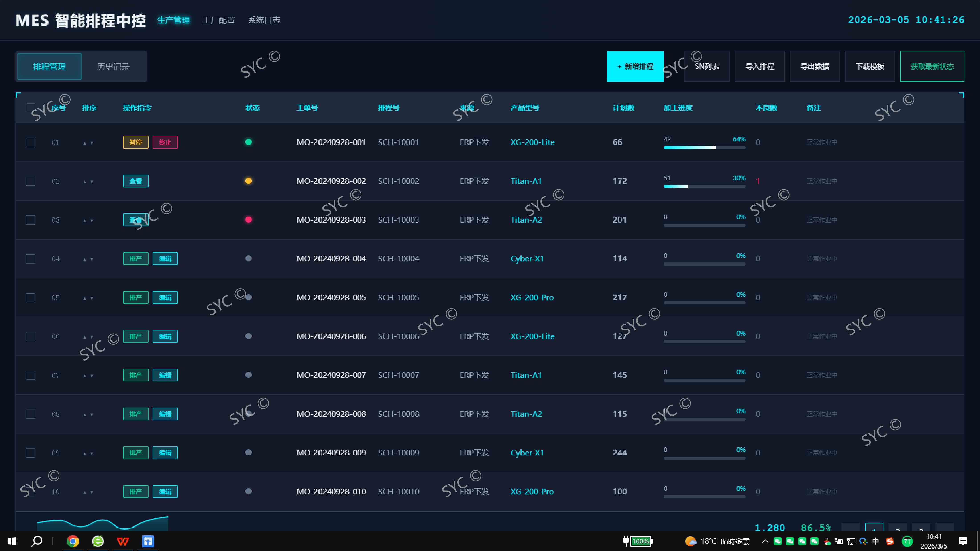Open 工厂配置 menu
Screen dimensions: 980x551
pyautogui.click(x=219, y=20)
